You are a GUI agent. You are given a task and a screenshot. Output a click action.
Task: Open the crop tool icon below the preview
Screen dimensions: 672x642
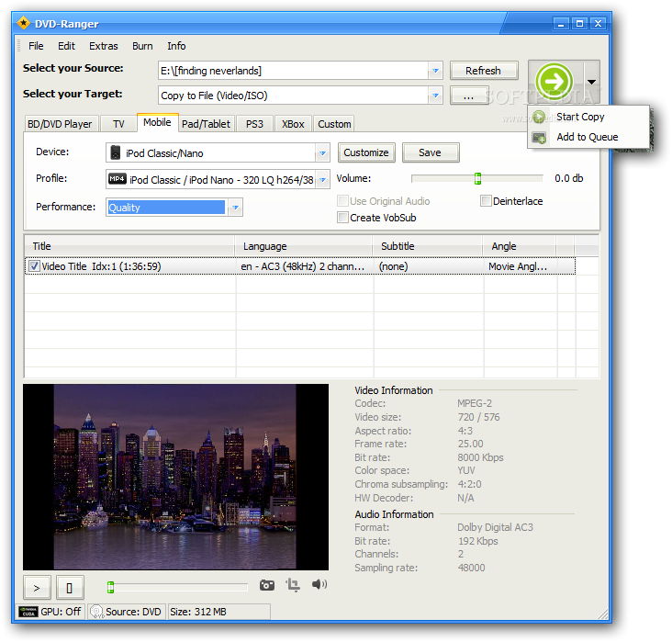[x=293, y=585]
